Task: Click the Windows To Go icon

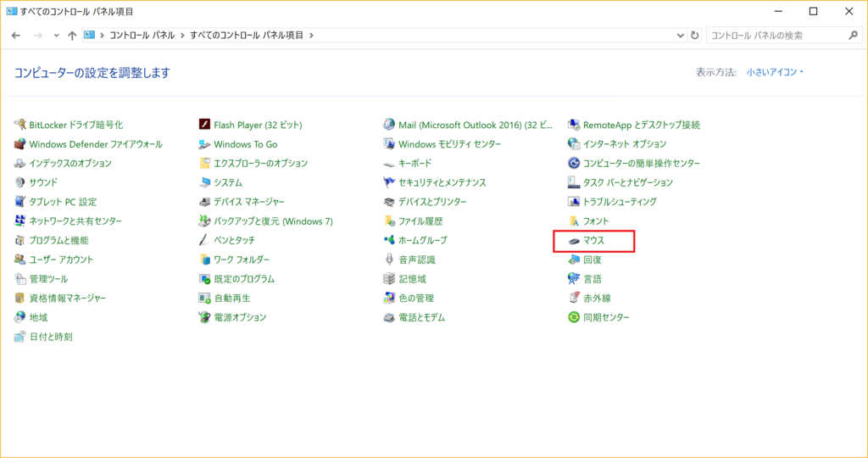Action: (x=205, y=144)
